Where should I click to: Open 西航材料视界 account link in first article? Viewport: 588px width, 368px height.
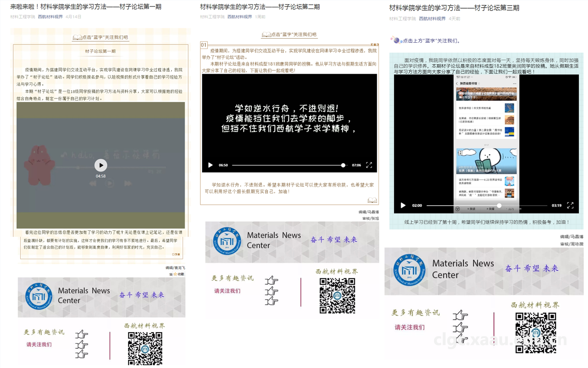coord(50,17)
